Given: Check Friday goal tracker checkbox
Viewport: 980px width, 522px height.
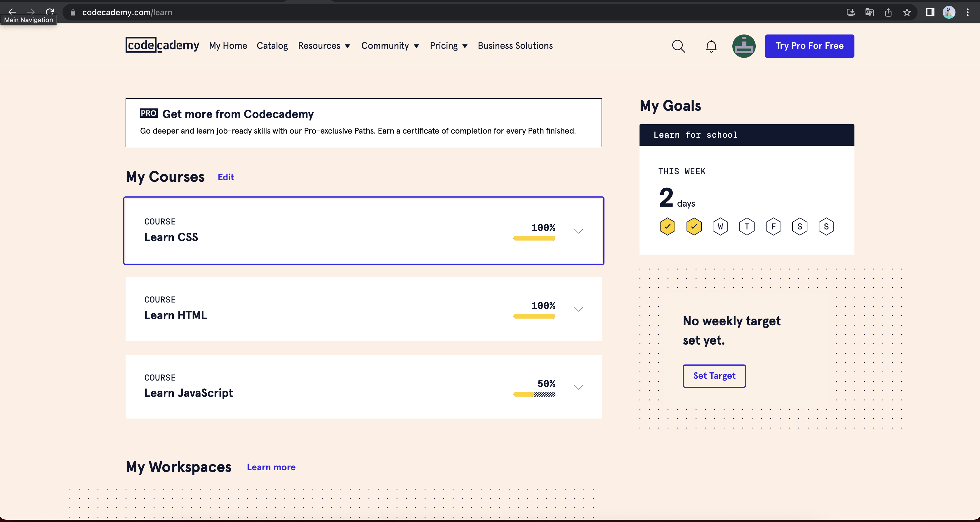Looking at the screenshot, I should (773, 226).
